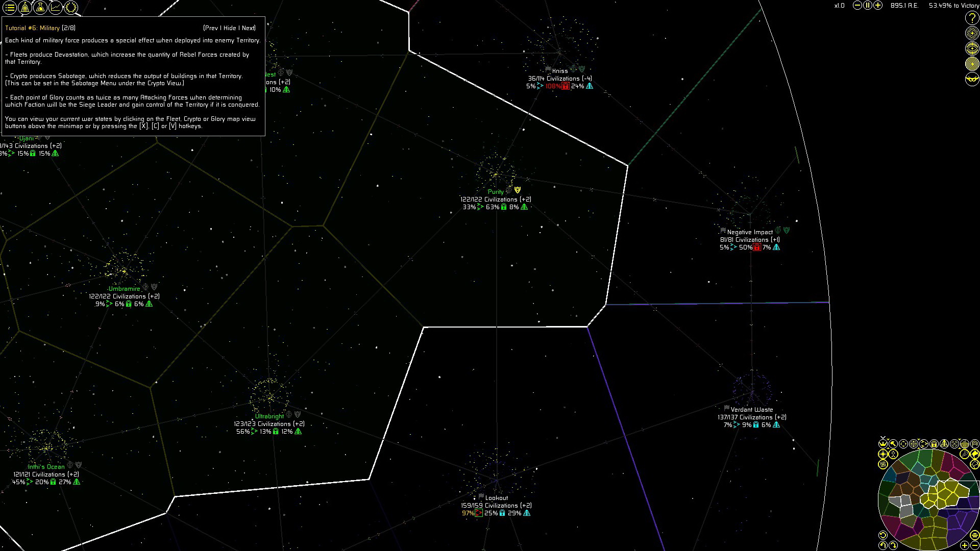Open the eye icon on right sidebar
Image resolution: width=980 pixels, height=551 pixels.
pos(972,48)
